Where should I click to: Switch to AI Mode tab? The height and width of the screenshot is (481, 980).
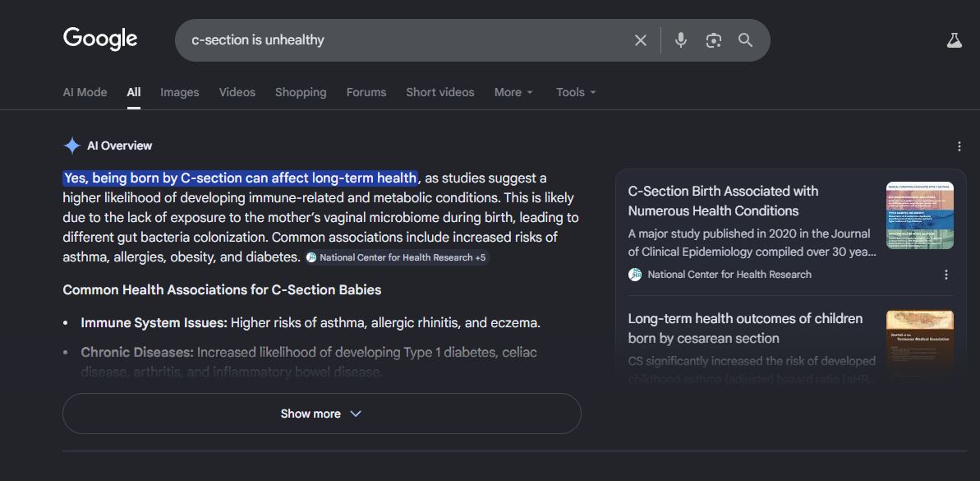pos(85,92)
